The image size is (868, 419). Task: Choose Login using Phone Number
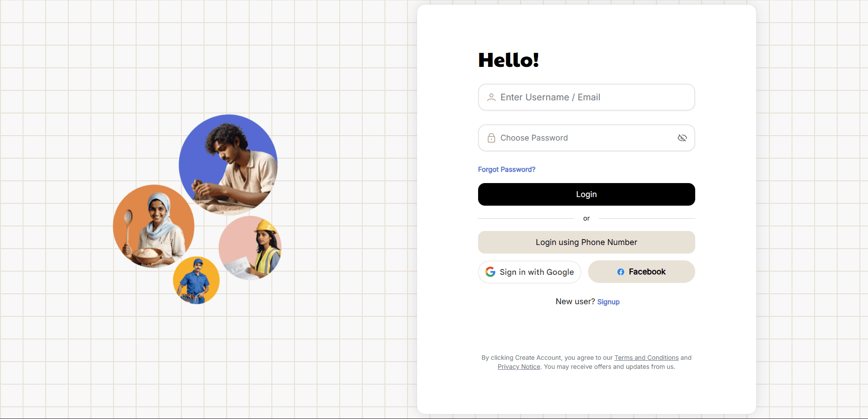586,242
